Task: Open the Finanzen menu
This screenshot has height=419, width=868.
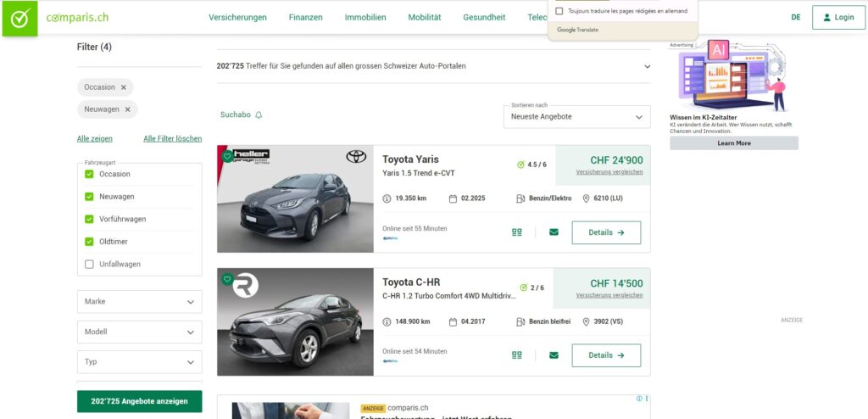Action: 305,17
